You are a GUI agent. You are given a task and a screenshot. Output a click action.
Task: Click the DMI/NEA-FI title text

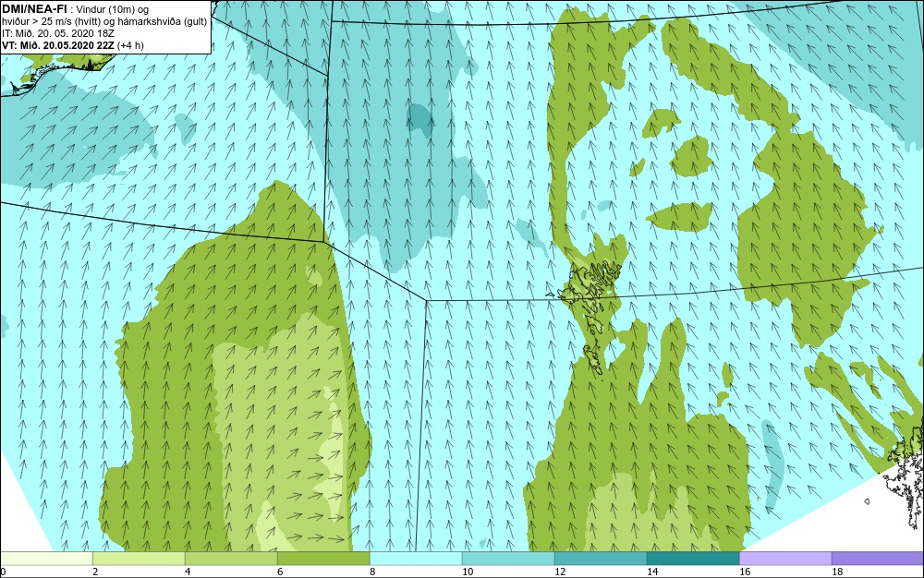(34, 9)
